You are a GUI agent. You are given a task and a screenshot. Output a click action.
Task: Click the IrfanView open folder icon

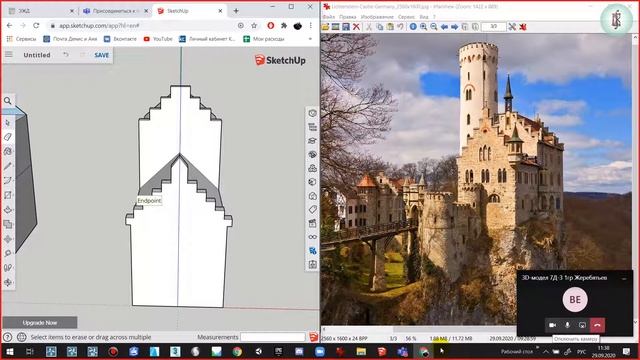[325, 27]
